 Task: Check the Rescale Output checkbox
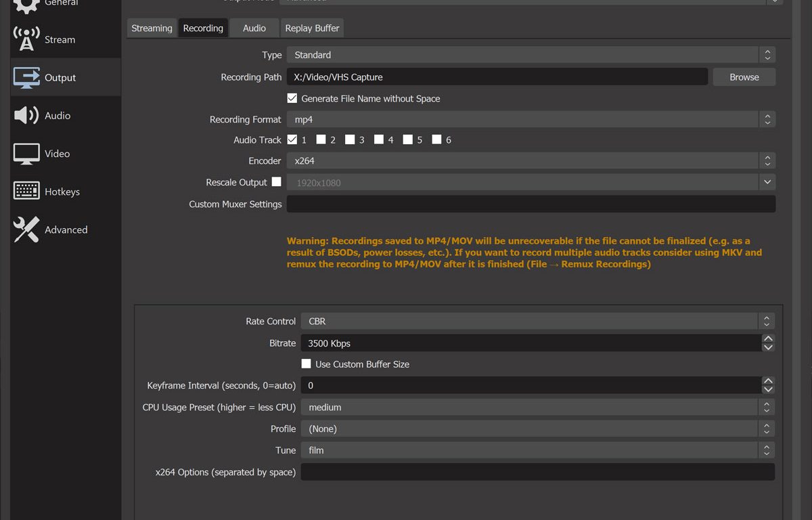tap(276, 181)
